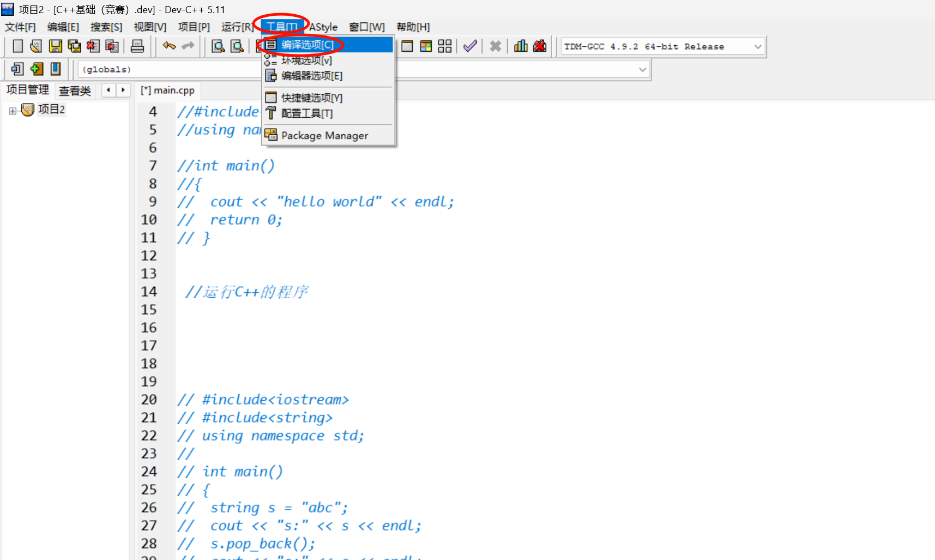Click the line containing "hello world"
The width and height of the screenshot is (935, 560).
tap(316, 202)
